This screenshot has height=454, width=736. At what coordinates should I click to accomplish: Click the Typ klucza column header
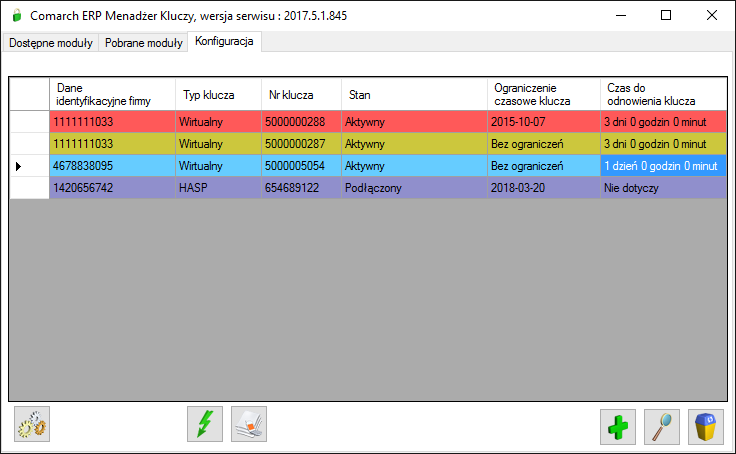click(x=218, y=94)
